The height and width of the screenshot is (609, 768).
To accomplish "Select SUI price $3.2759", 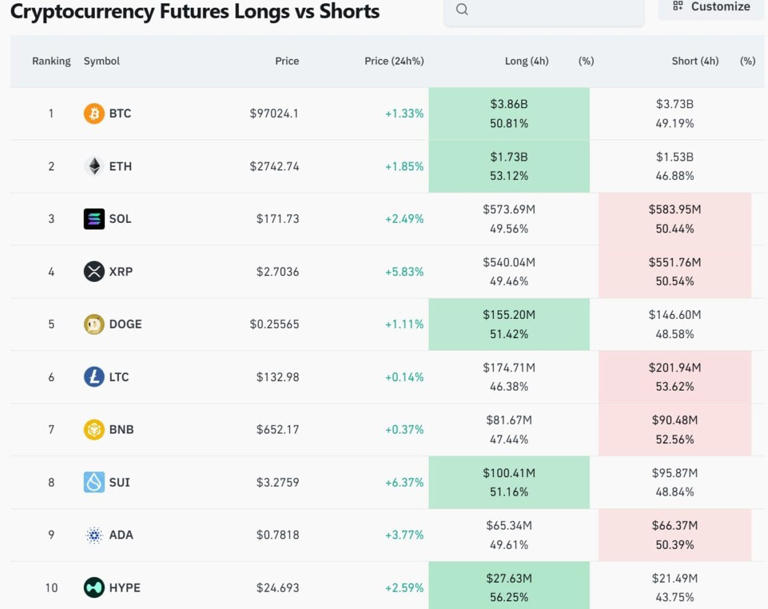I will 278,483.
